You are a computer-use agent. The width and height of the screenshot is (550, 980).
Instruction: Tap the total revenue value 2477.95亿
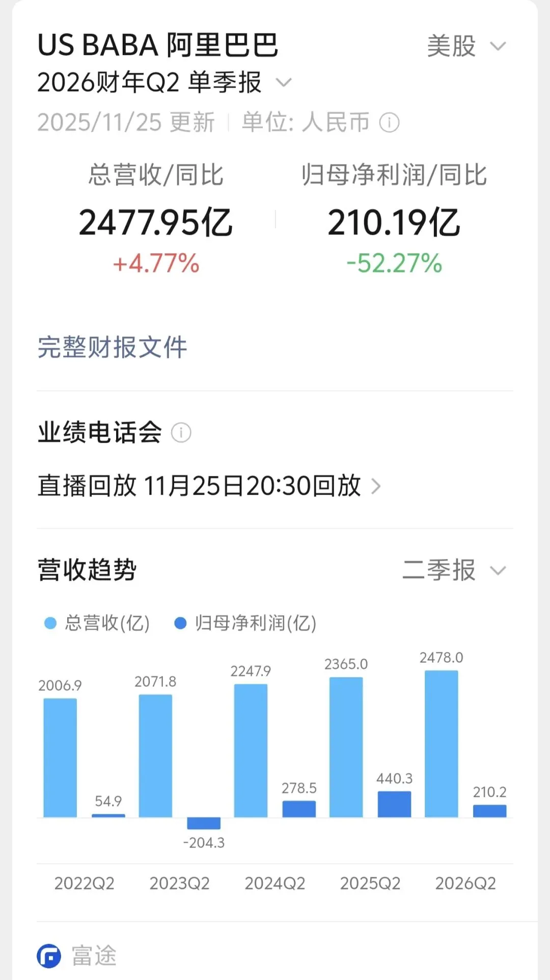pos(155,223)
